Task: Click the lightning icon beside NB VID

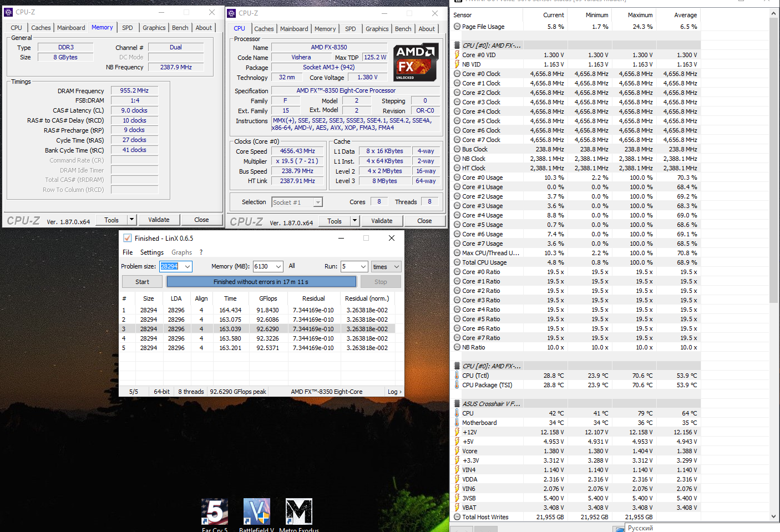Action: (x=457, y=64)
